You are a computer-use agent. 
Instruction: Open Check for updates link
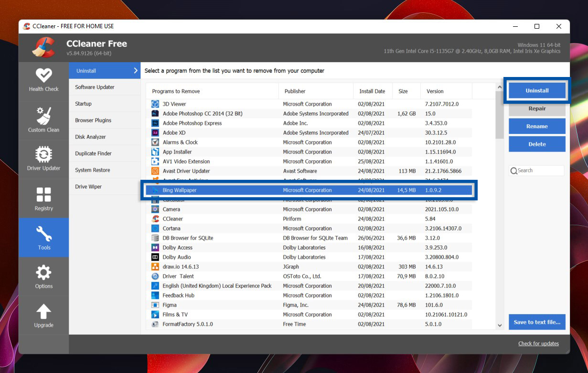(x=538, y=343)
